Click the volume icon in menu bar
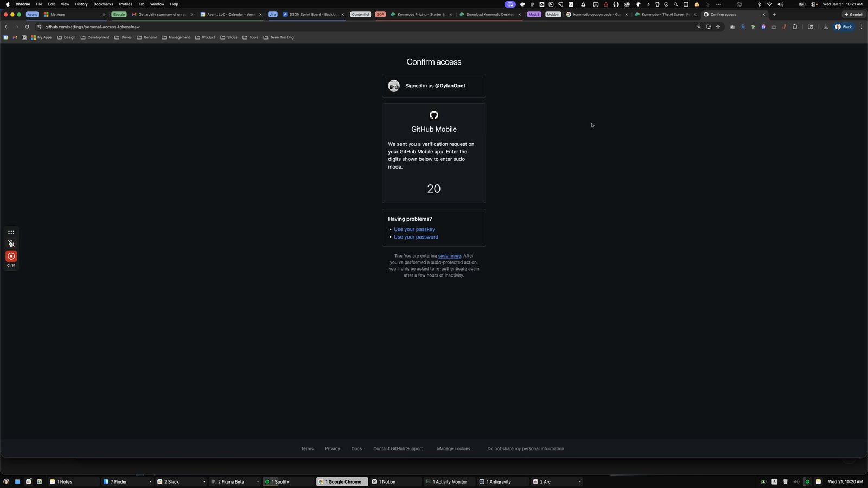The height and width of the screenshot is (488, 868). (x=781, y=4)
